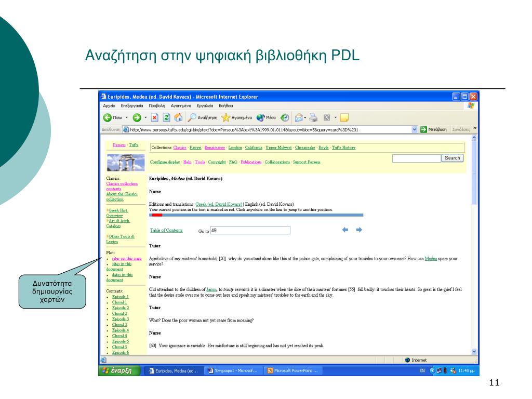Click the Search button on Perseus page

tap(453, 158)
